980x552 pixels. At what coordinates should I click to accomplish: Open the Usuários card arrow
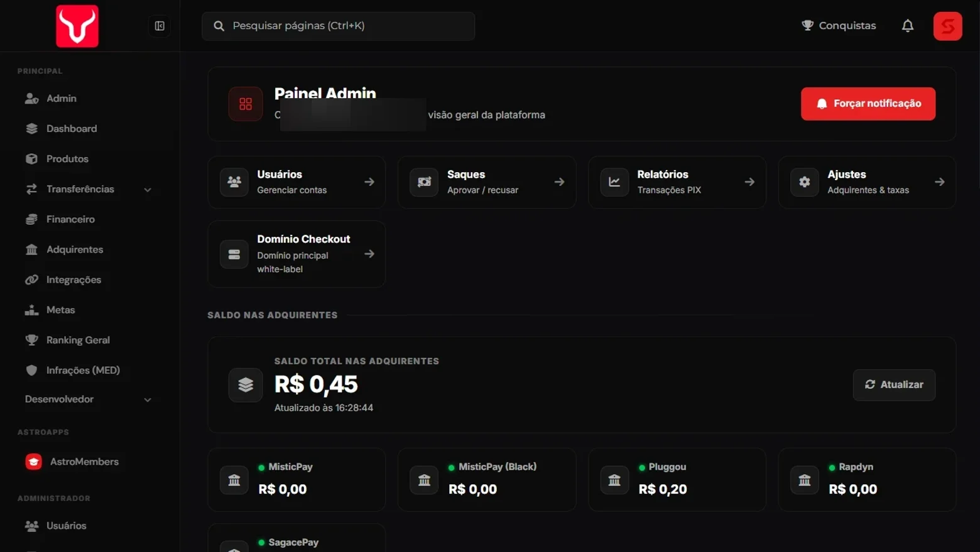369,182
